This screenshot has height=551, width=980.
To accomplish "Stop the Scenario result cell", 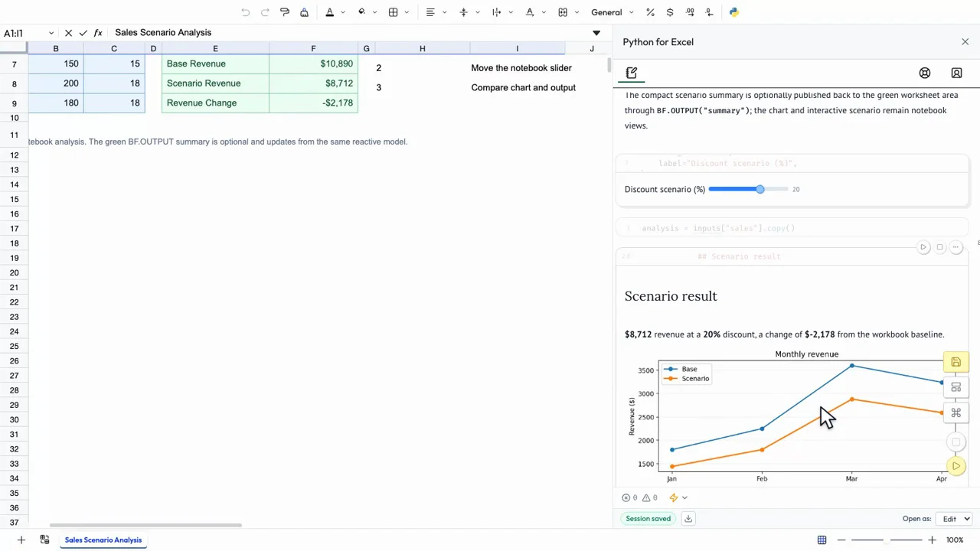I will tap(940, 247).
